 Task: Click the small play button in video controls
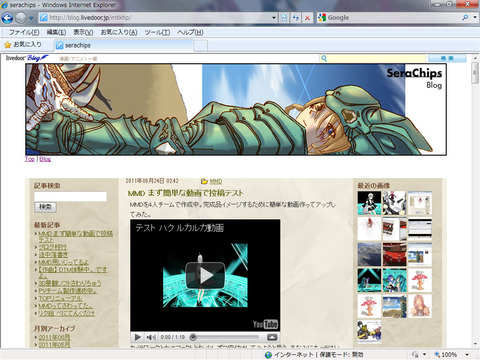(x=137, y=337)
